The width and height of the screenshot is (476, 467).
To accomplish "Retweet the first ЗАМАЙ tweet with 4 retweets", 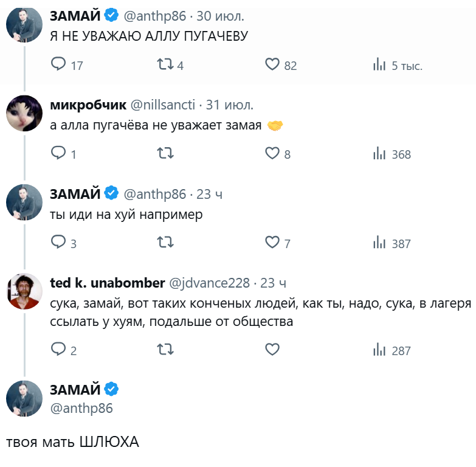I will 165,64.
